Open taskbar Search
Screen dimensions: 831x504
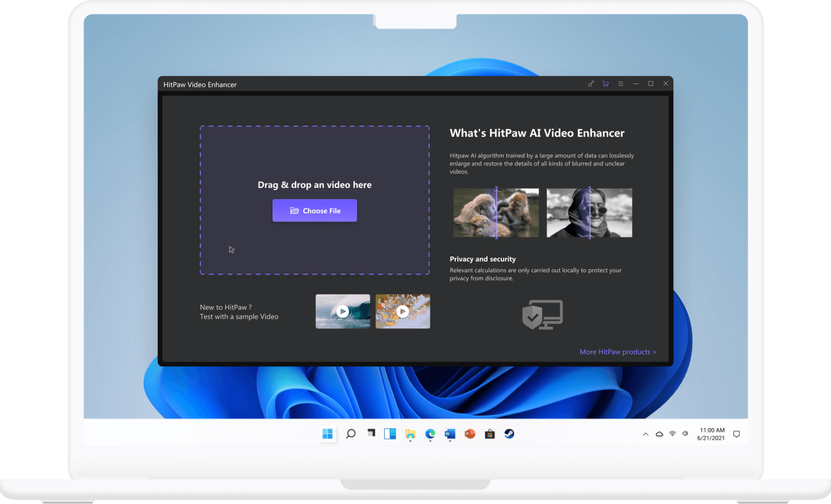click(x=351, y=434)
